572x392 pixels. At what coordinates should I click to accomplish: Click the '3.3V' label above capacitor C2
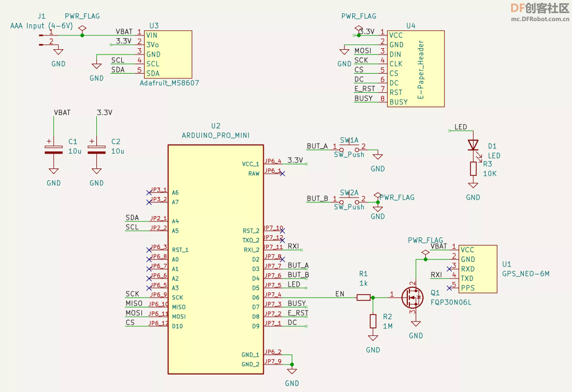104,112
